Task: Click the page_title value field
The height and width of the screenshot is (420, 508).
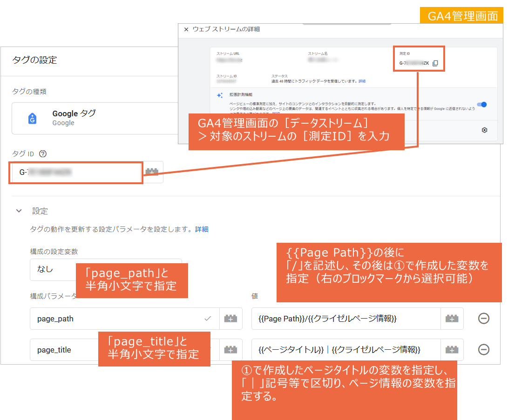Action: (346, 350)
